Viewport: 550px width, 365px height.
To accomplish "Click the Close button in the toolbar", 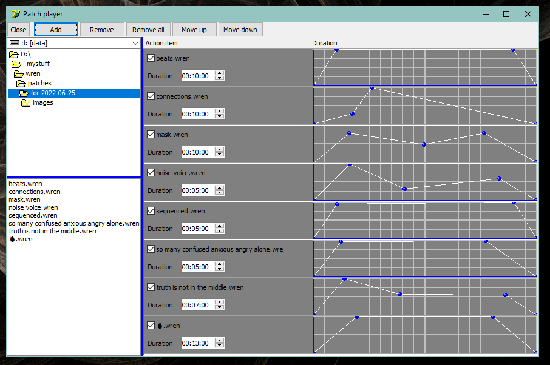I will point(18,29).
